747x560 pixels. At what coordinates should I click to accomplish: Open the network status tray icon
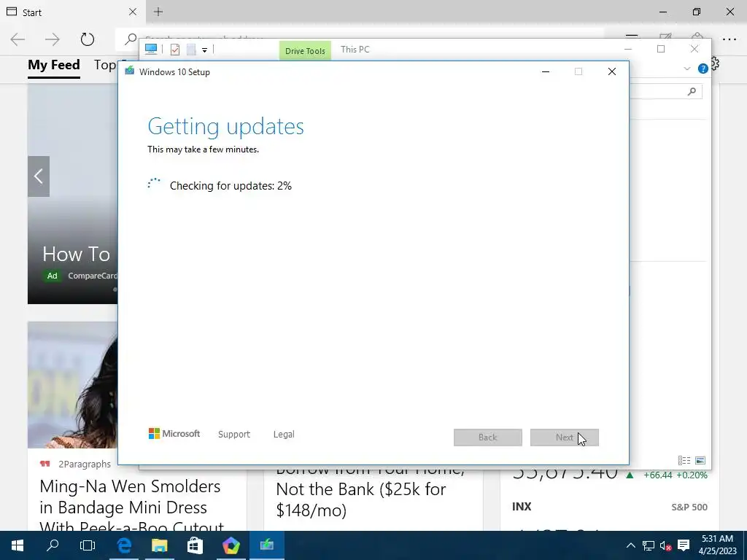click(648, 545)
